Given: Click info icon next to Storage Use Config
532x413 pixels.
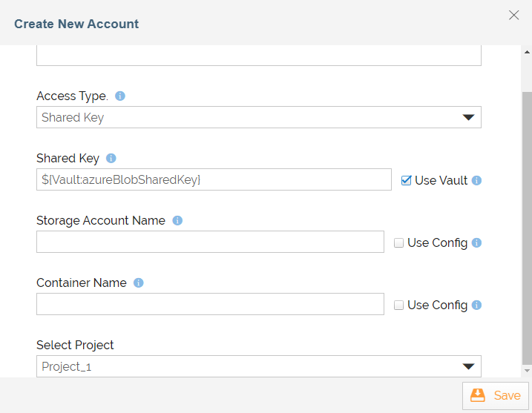Looking at the screenshot, I should point(476,242).
